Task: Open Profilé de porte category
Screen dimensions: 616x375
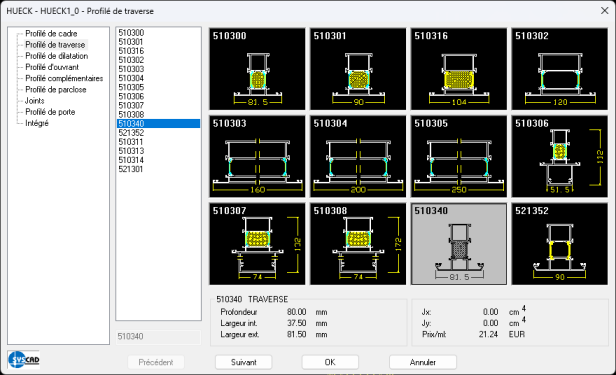Action: click(50, 112)
